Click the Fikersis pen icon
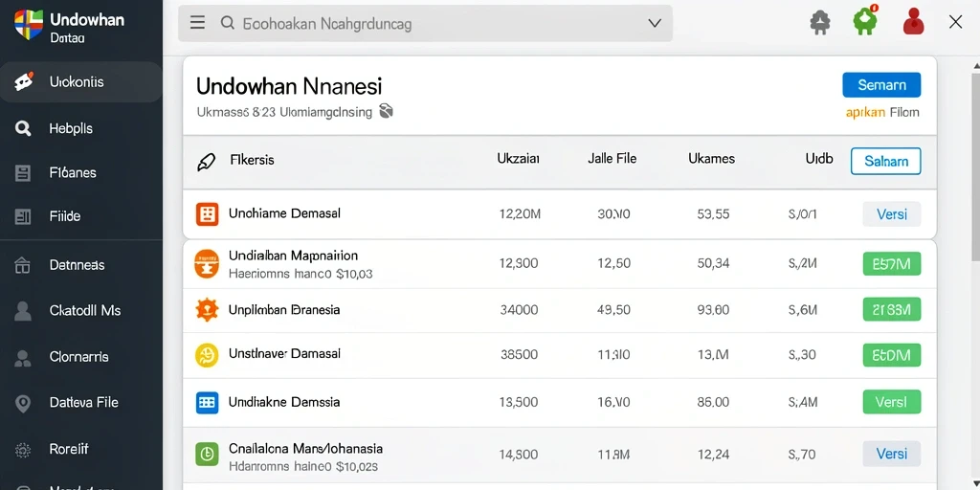 pos(206,162)
